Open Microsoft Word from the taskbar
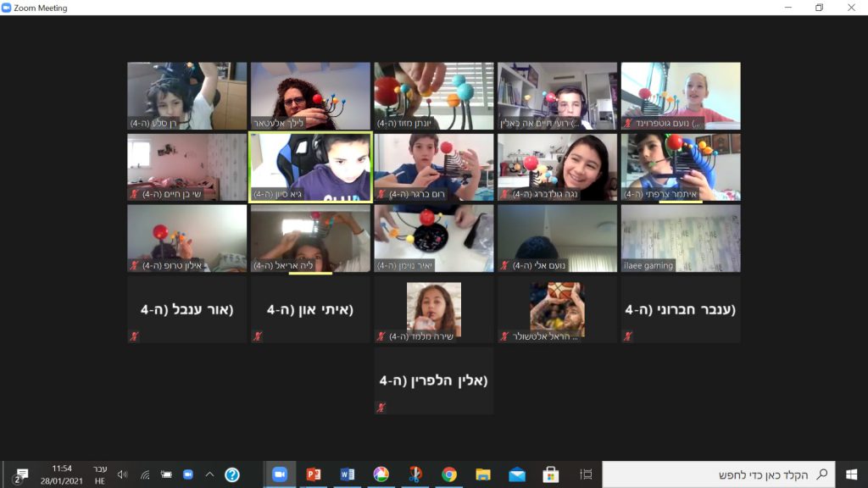 tap(348, 474)
